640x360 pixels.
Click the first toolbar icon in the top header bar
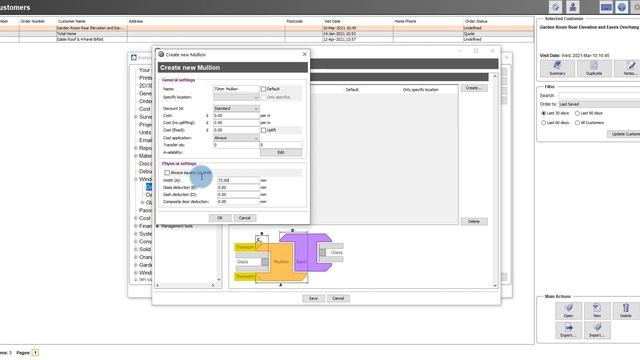555,7
